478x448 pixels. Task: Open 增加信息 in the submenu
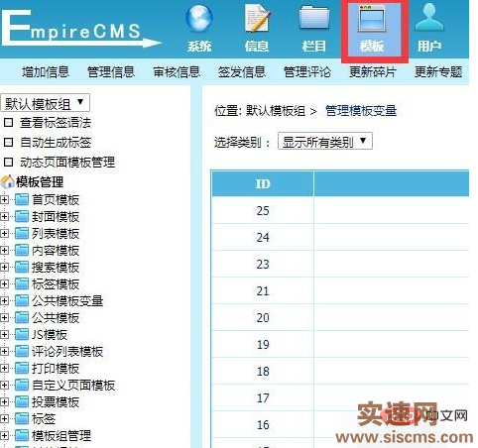pos(46,71)
